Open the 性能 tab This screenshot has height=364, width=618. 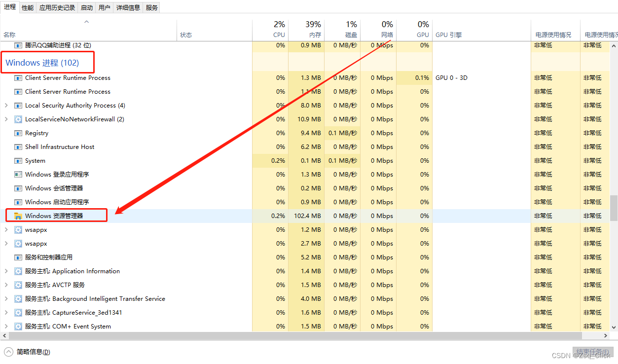28,7
